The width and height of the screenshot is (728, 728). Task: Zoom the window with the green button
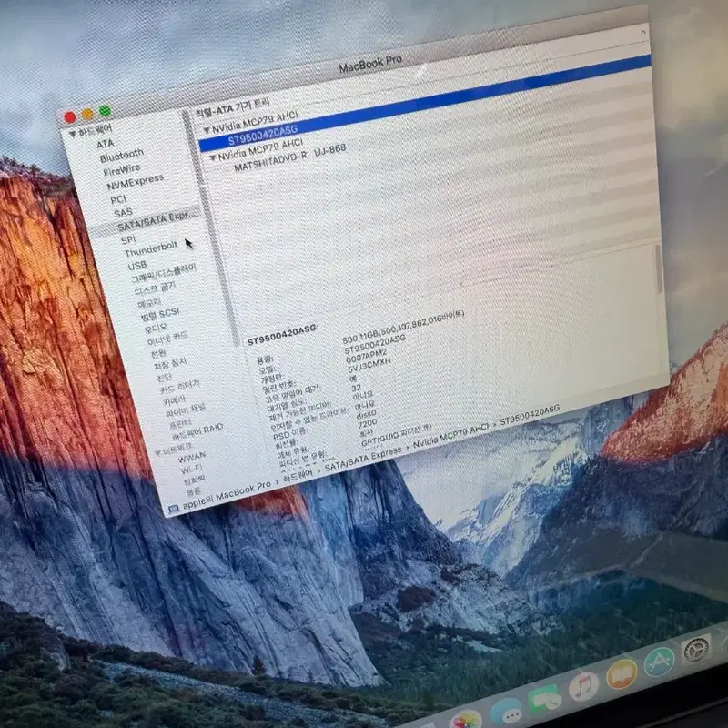coord(105,111)
